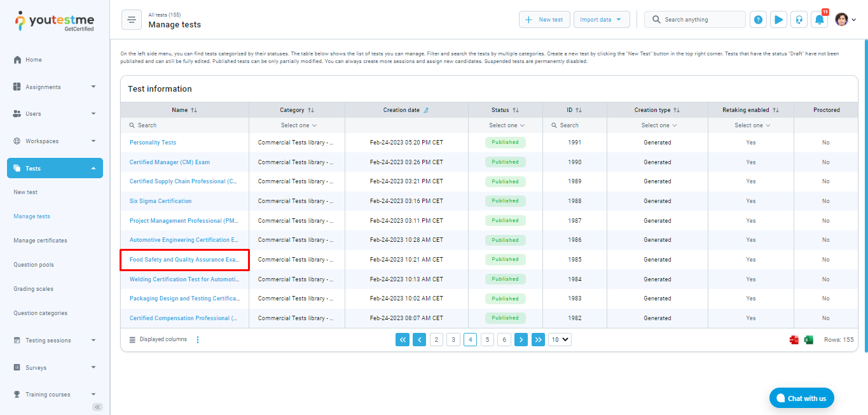Open the Six Sigma Certification test link

pyautogui.click(x=160, y=201)
